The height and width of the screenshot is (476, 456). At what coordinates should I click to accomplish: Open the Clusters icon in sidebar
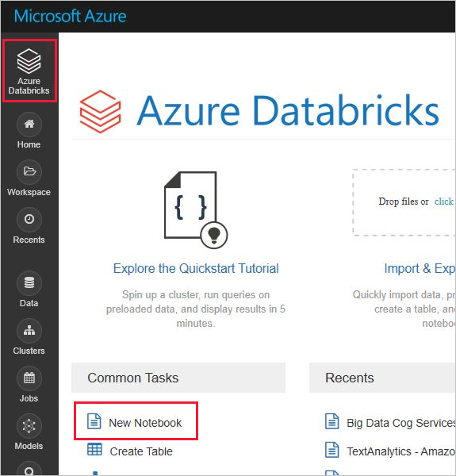click(29, 330)
